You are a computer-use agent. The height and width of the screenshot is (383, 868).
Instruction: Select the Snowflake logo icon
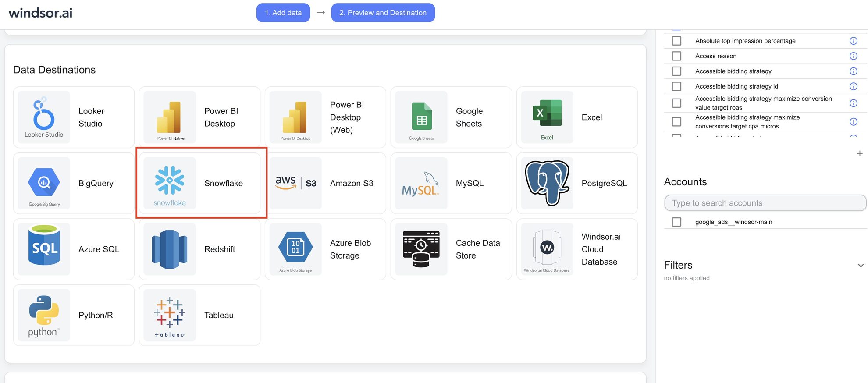coord(170,183)
